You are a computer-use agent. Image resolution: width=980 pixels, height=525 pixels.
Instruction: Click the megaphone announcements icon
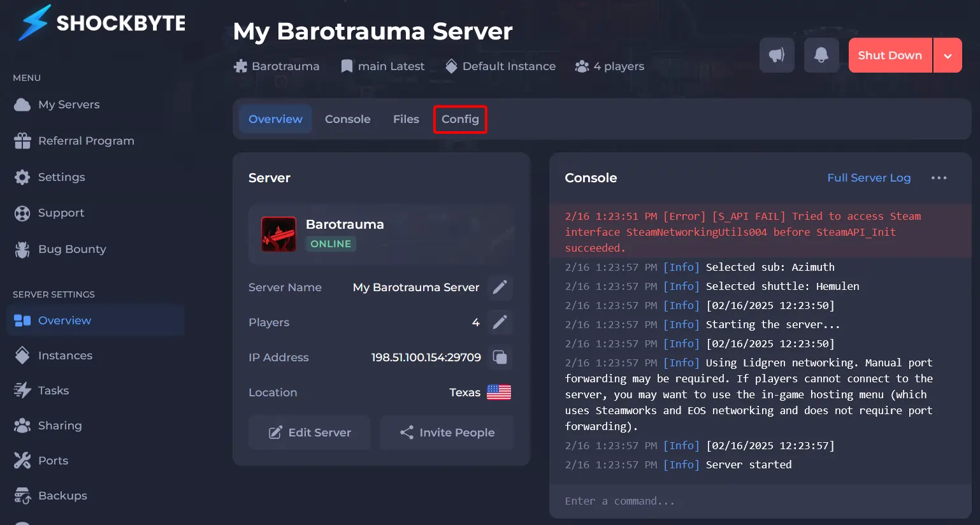point(777,55)
